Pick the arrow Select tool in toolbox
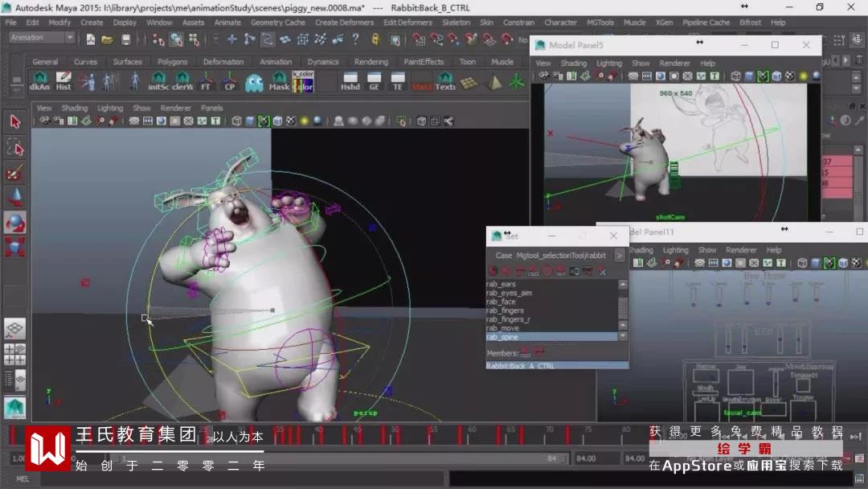This screenshot has height=489, width=868. pyautogui.click(x=15, y=121)
